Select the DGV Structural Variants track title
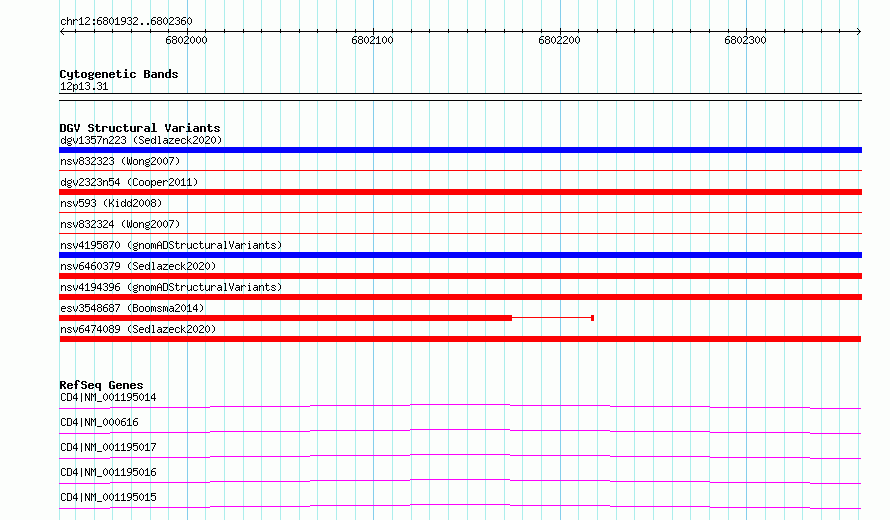Viewport: 890px width, 520px height. point(140,128)
